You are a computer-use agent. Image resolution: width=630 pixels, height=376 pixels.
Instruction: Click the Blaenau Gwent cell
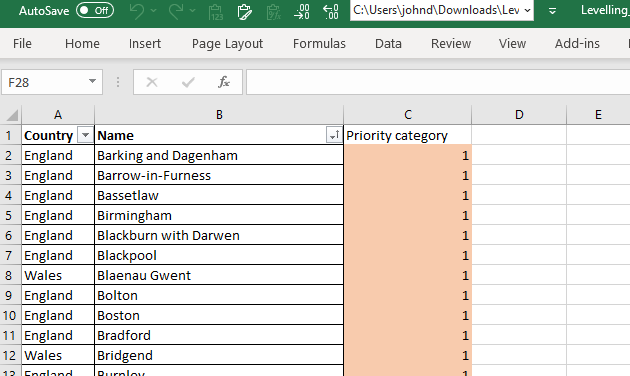pyautogui.click(x=219, y=276)
